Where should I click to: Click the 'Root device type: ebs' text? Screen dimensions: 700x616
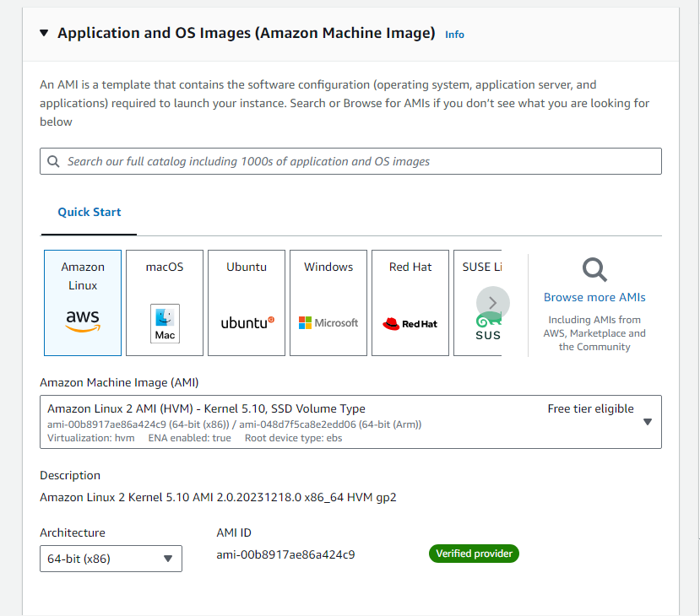[293, 438]
